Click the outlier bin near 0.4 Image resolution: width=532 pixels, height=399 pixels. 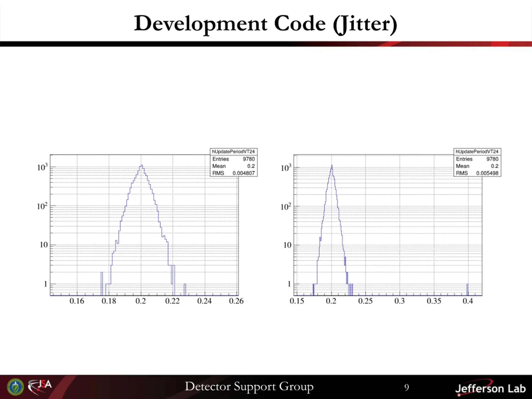click(468, 289)
